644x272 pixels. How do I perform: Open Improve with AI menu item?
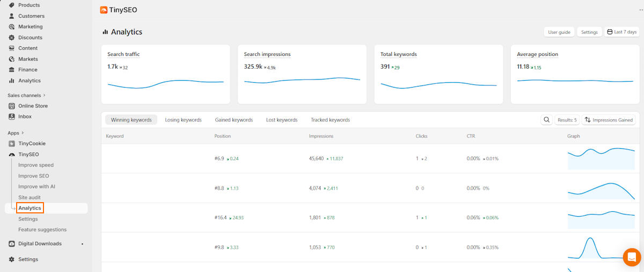click(36, 187)
